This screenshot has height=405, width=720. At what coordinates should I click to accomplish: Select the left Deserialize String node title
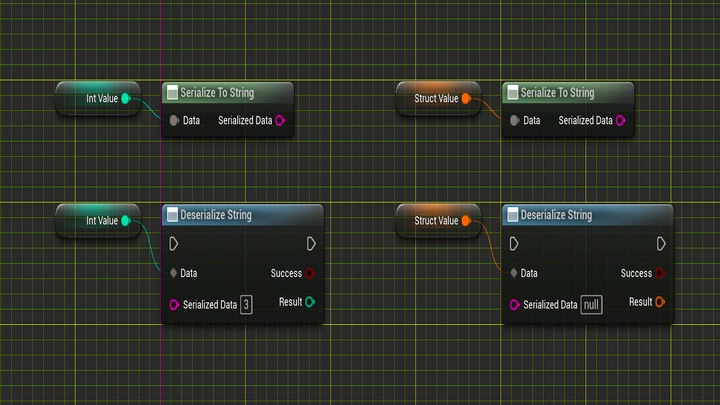[x=216, y=215]
